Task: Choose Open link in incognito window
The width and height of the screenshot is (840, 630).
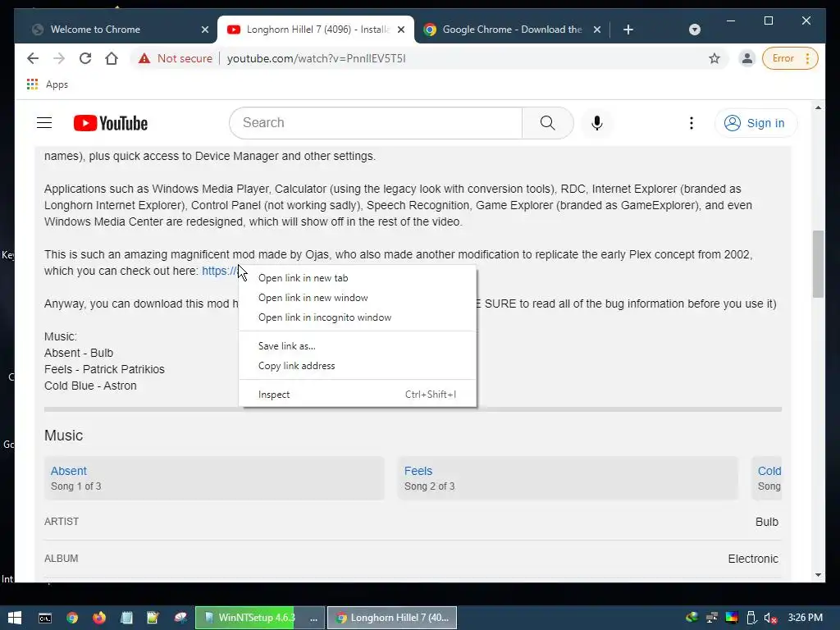Action: click(x=358, y=317)
